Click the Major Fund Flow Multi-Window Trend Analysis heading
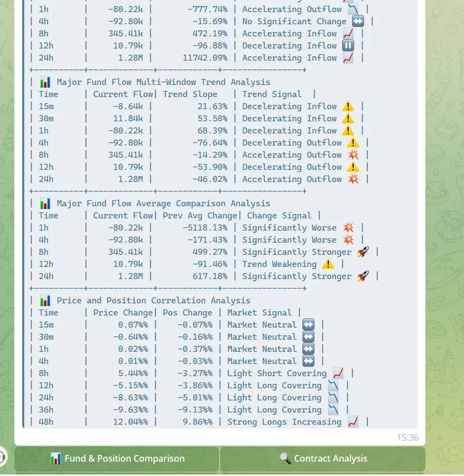464x476 pixels. coord(163,82)
